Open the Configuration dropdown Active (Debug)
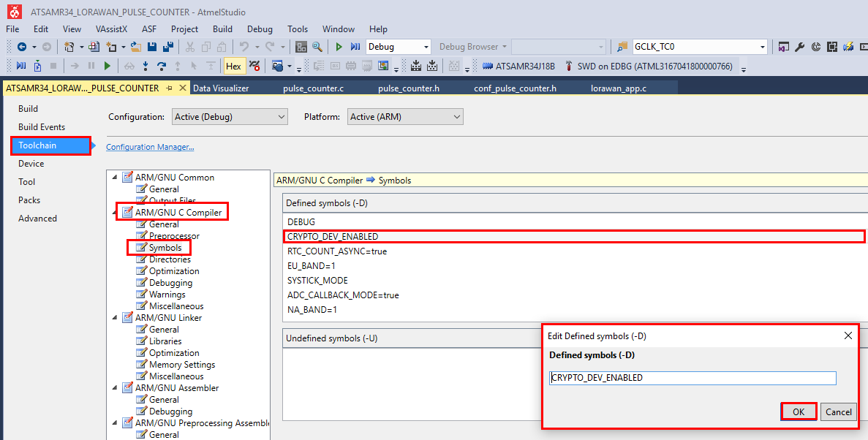The width and height of the screenshot is (868, 440). [x=230, y=117]
